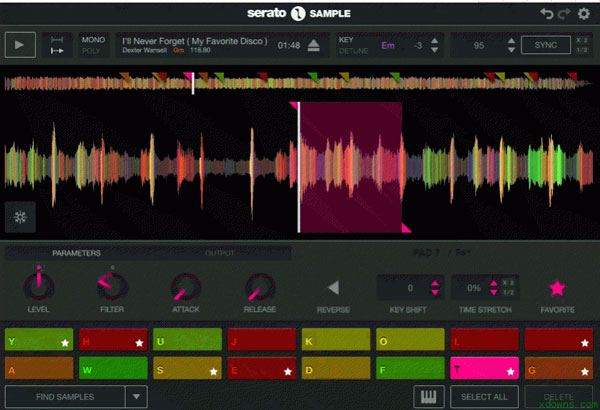Trigger the orange G pad
The height and width of the screenshot is (410, 600).
(559, 368)
